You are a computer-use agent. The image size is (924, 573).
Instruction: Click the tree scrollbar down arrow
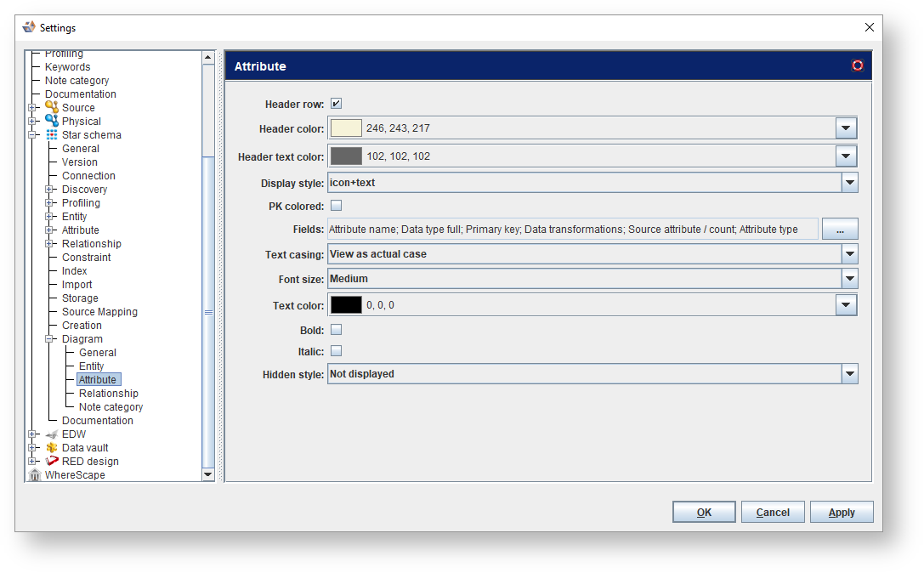pyautogui.click(x=208, y=474)
